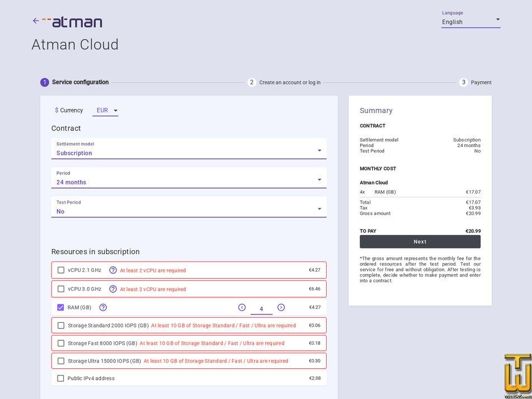Enable vCPU 3.0 GHz checkbox
532x399 pixels.
[61, 289]
